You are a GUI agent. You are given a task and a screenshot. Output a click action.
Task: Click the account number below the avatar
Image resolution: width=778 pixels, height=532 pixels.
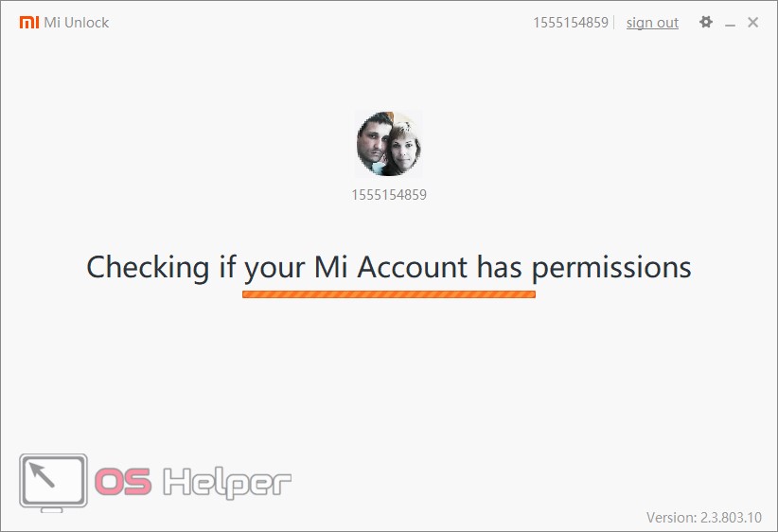click(x=389, y=195)
